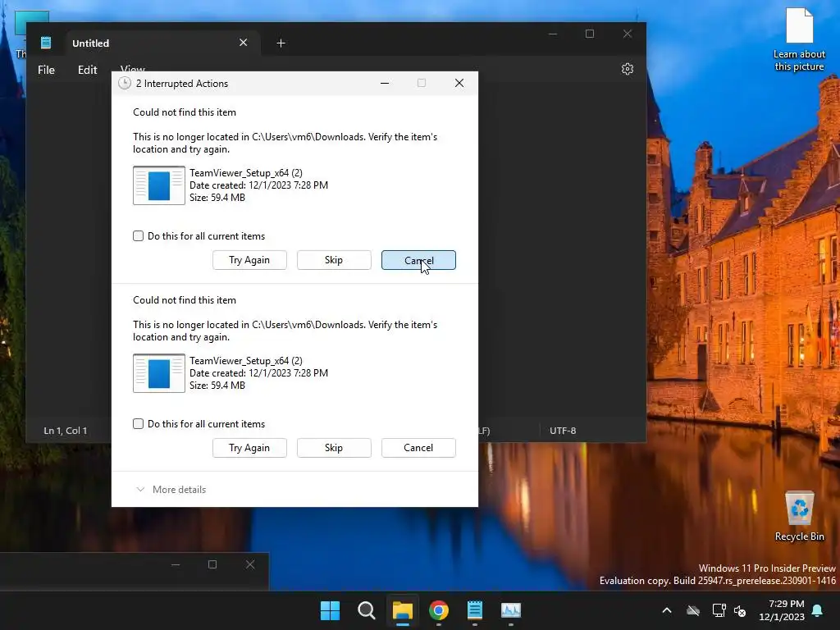840x630 pixels.
Task: Select 'Learn about this picture' desktop icon
Action: [x=799, y=39]
